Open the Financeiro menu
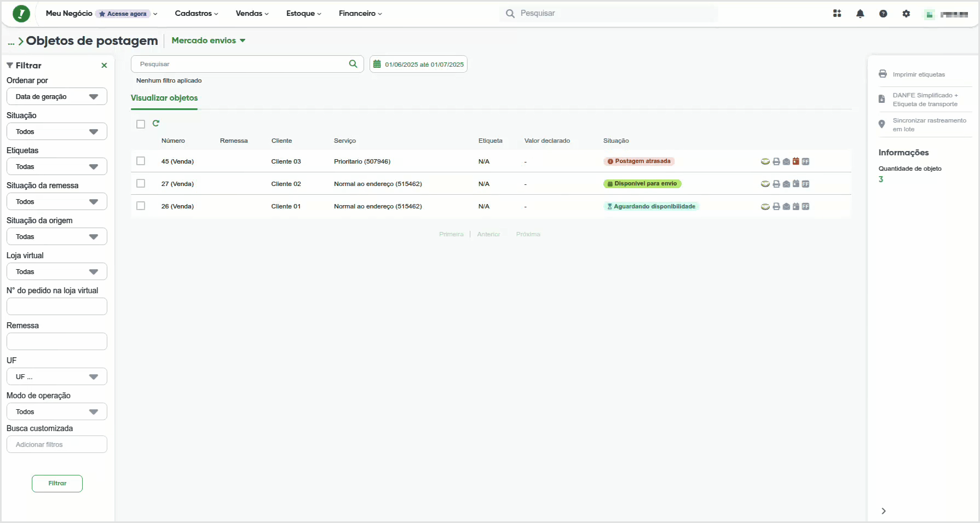980x523 pixels. click(x=360, y=13)
